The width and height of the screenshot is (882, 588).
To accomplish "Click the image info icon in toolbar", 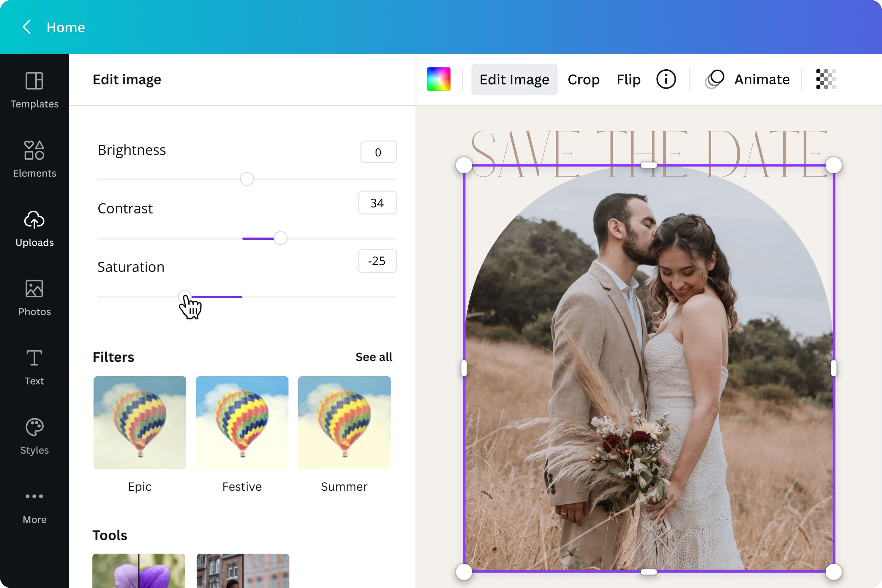I will click(x=666, y=79).
